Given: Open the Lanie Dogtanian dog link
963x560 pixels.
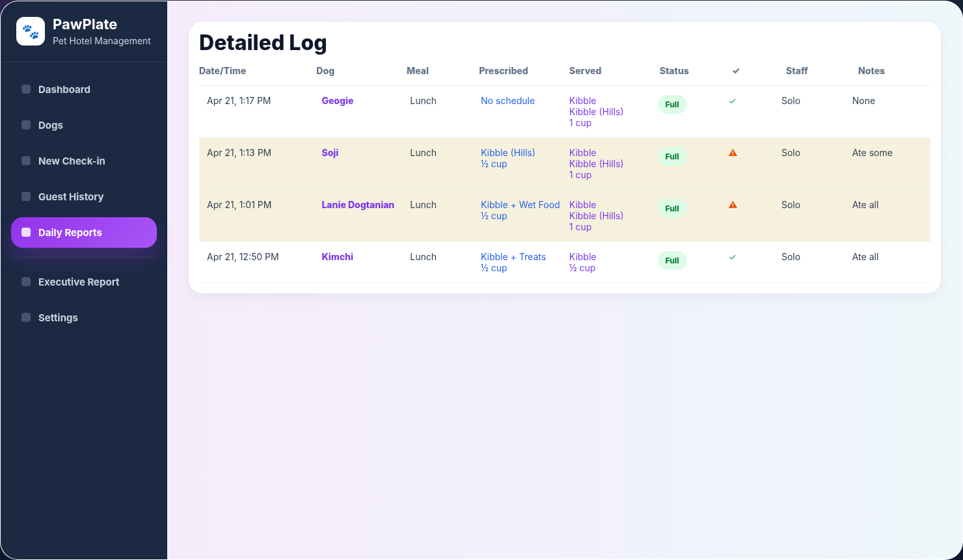Looking at the screenshot, I should pyautogui.click(x=358, y=205).
